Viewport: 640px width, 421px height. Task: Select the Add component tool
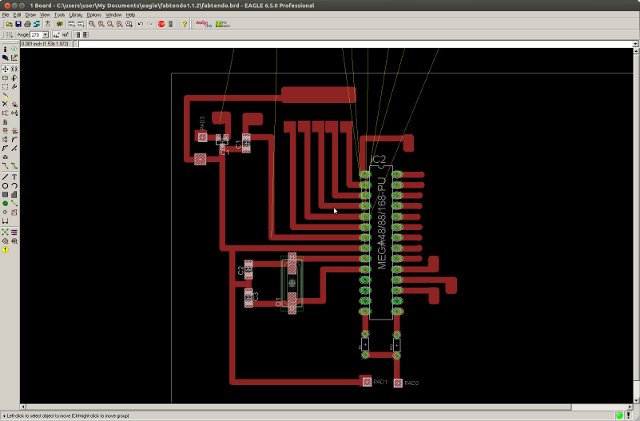(x=14, y=104)
